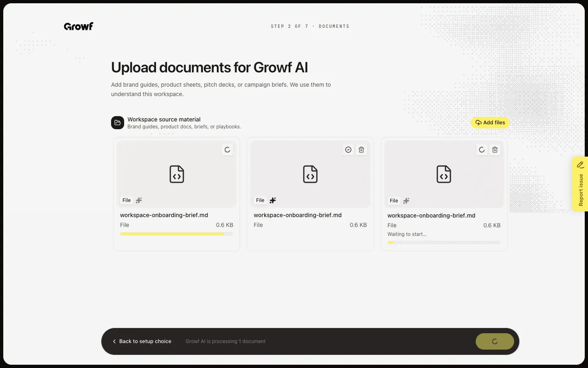Click the File badge on the completed card
Viewport: 588px width, 368px height.
pyautogui.click(x=260, y=200)
